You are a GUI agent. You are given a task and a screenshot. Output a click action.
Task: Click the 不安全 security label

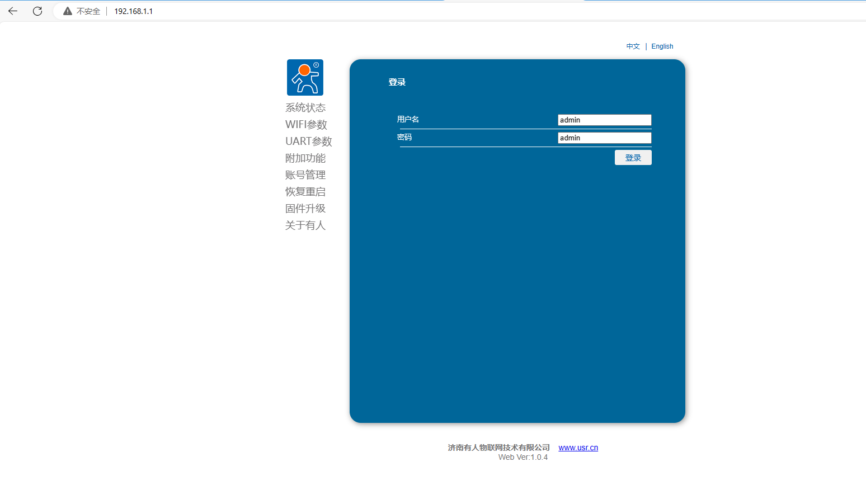point(88,11)
